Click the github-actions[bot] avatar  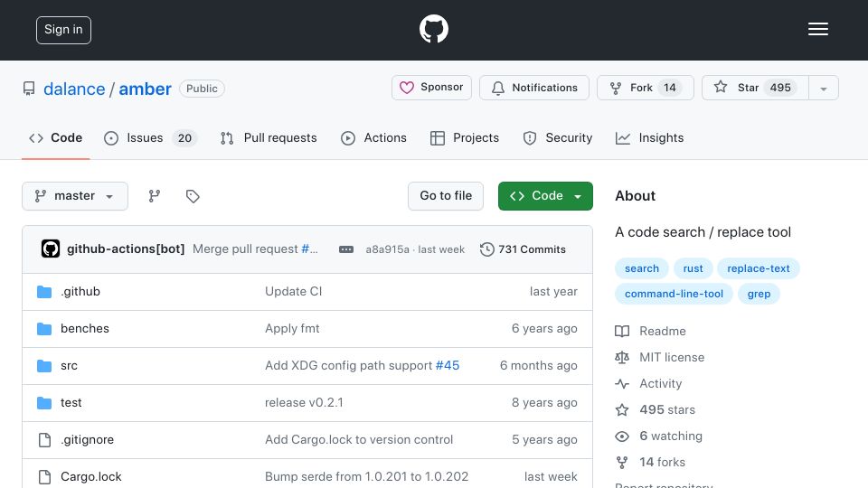[51, 249]
